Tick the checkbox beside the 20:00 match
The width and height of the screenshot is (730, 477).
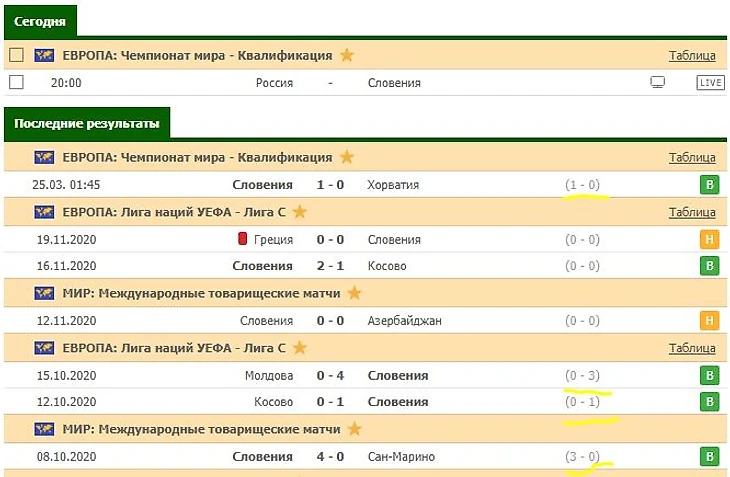pyautogui.click(x=16, y=83)
